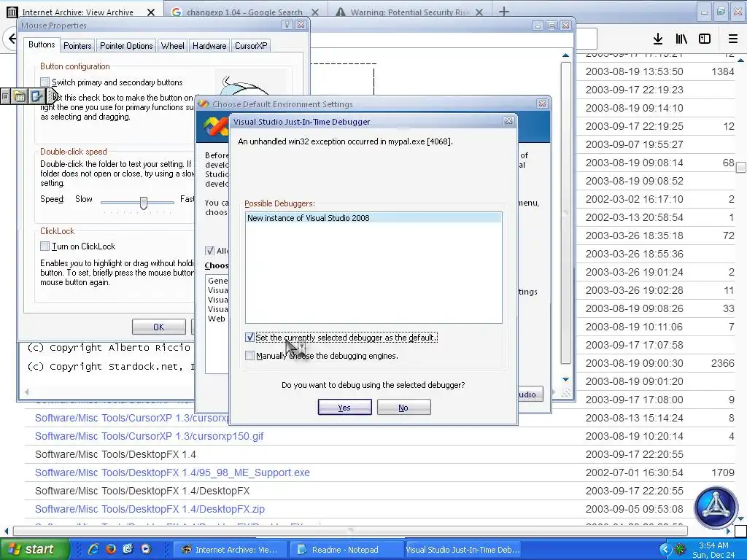The width and height of the screenshot is (747, 560).
Task: Switch to 'Readme - Notepad' taskbar button
Action: click(x=346, y=550)
